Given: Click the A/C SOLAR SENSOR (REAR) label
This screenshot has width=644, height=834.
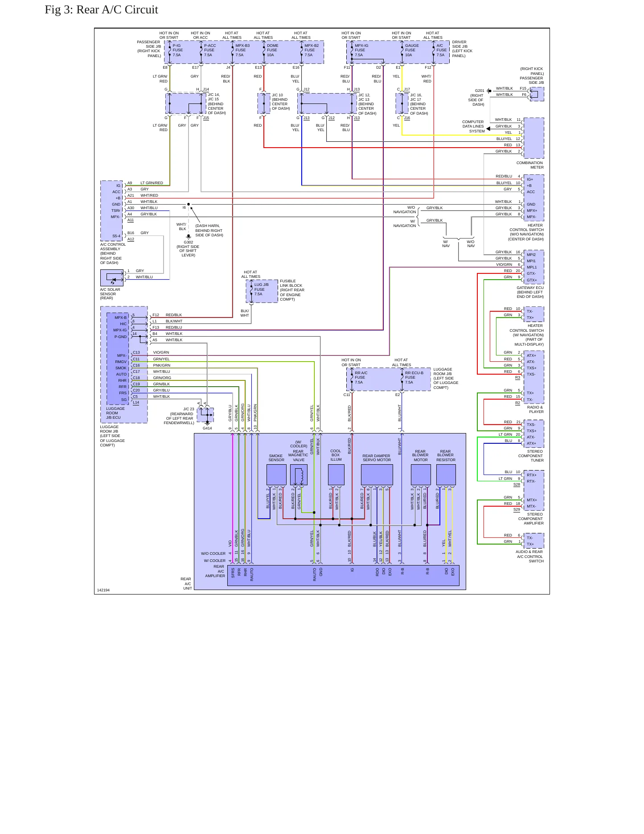Looking at the screenshot, I should [x=110, y=293].
